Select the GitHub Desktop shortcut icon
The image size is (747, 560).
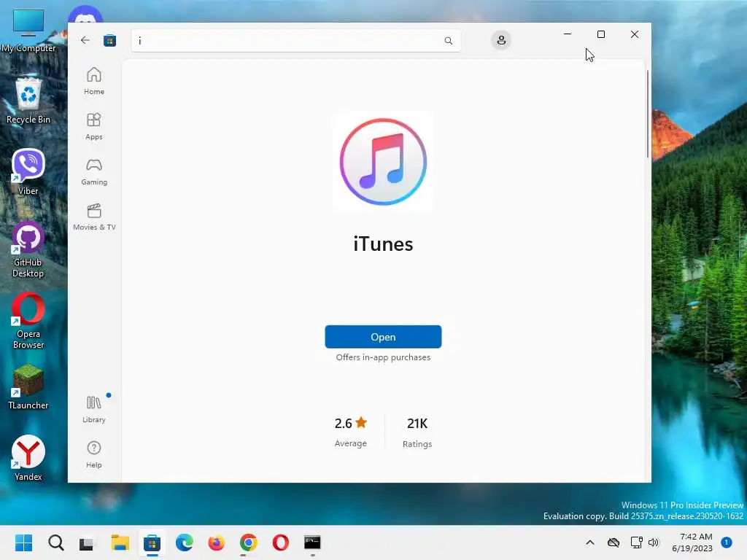(x=28, y=249)
